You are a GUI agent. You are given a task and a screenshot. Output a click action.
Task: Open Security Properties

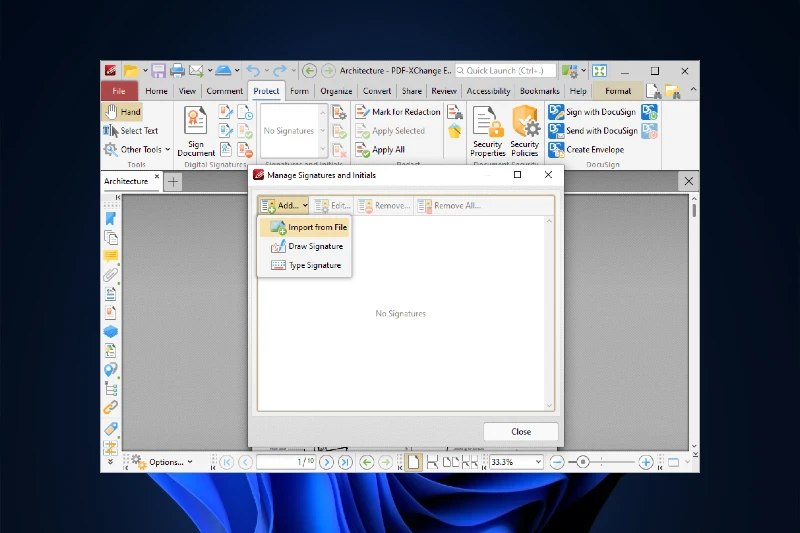point(488,131)
